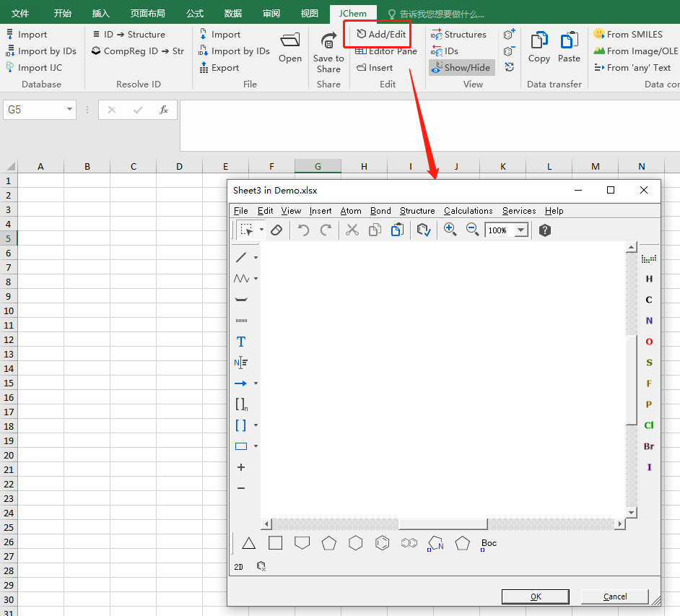Screen dimensions: 680x616
Task: Click the horizontal scrollbar thumb of canvas
Action: click(443, 524)
